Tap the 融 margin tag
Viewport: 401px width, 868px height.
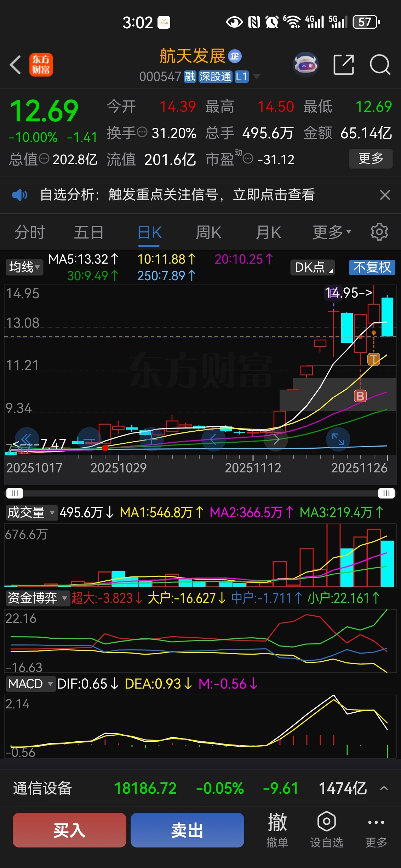(x=190, y=76)
